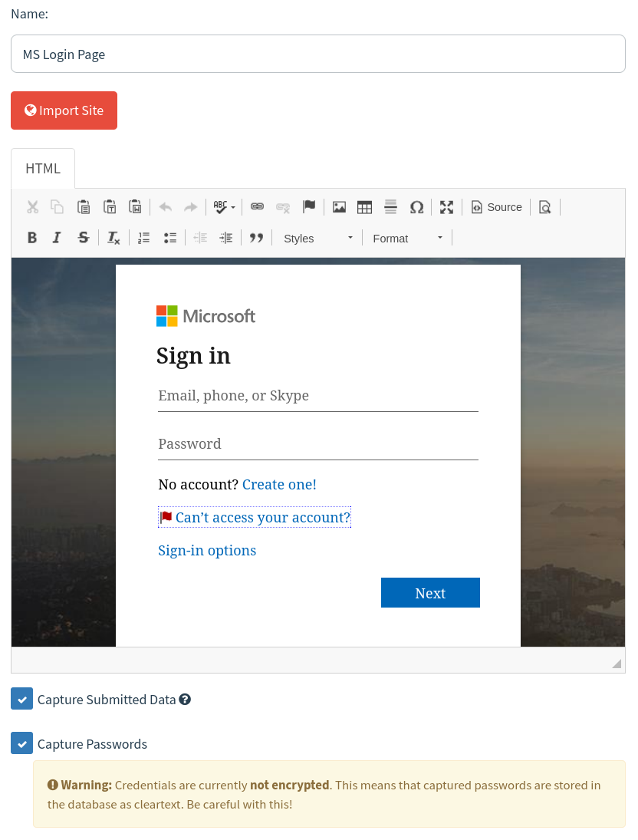Click the Sign-in options link
Viewport: 638px width, 840px height.
coord(207,550)
